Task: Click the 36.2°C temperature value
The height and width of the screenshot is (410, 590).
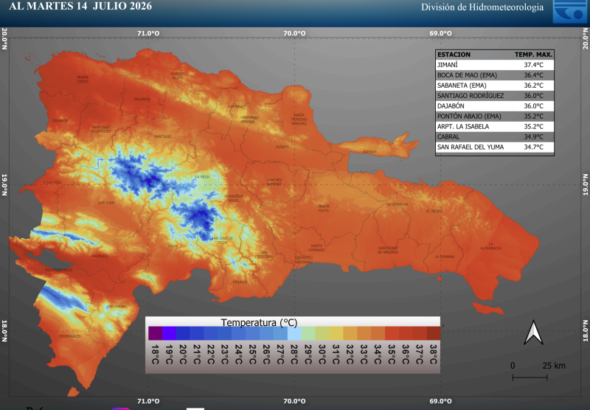Action: point(534,85)
